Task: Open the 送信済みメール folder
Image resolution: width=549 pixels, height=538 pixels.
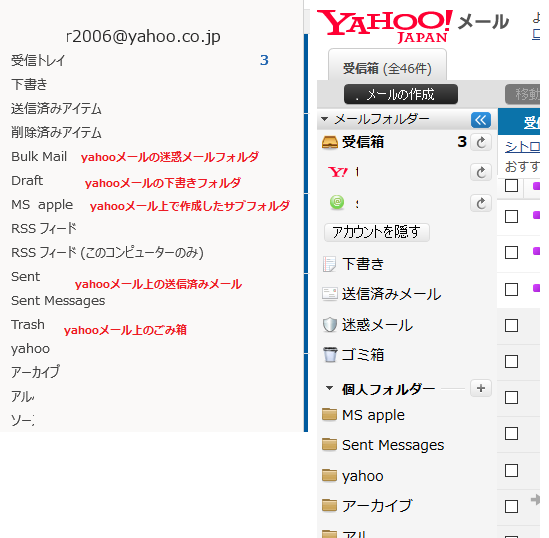Action: (x=391, y=294)
